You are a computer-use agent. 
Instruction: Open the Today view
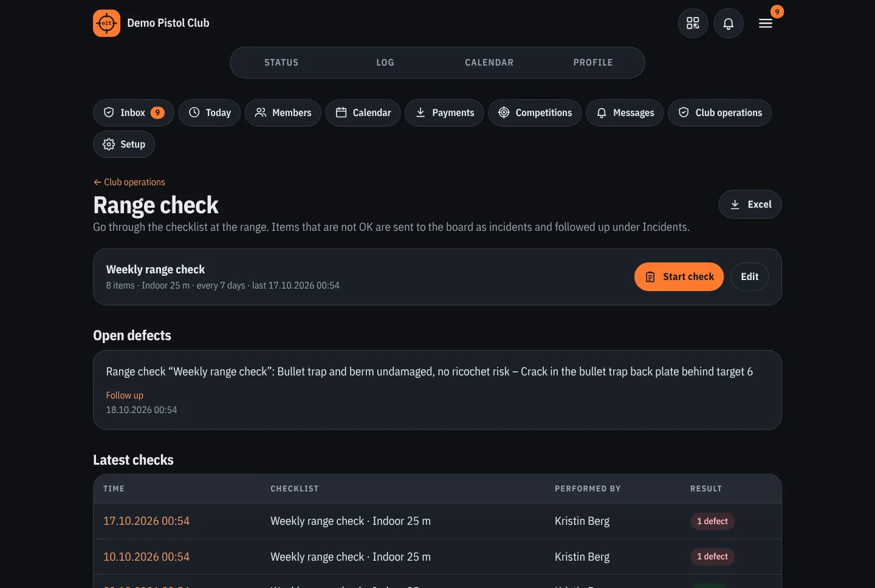(x=210, y=113)
